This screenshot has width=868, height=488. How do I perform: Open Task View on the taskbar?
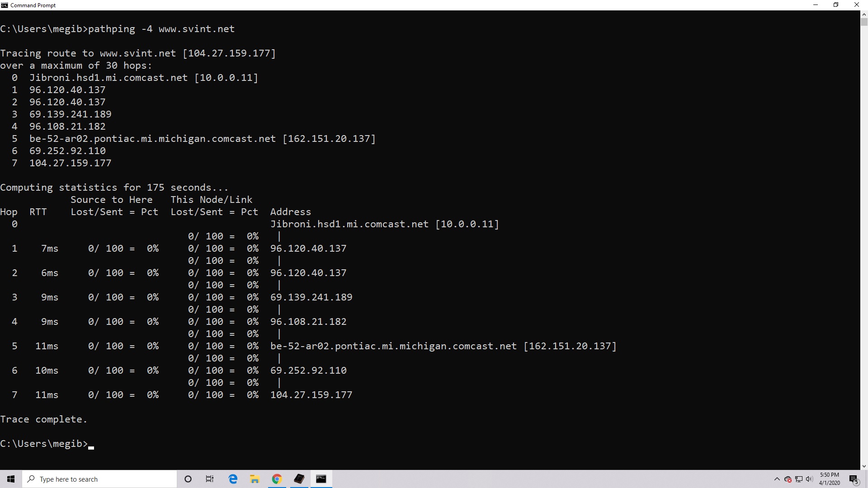coord(210,479)
